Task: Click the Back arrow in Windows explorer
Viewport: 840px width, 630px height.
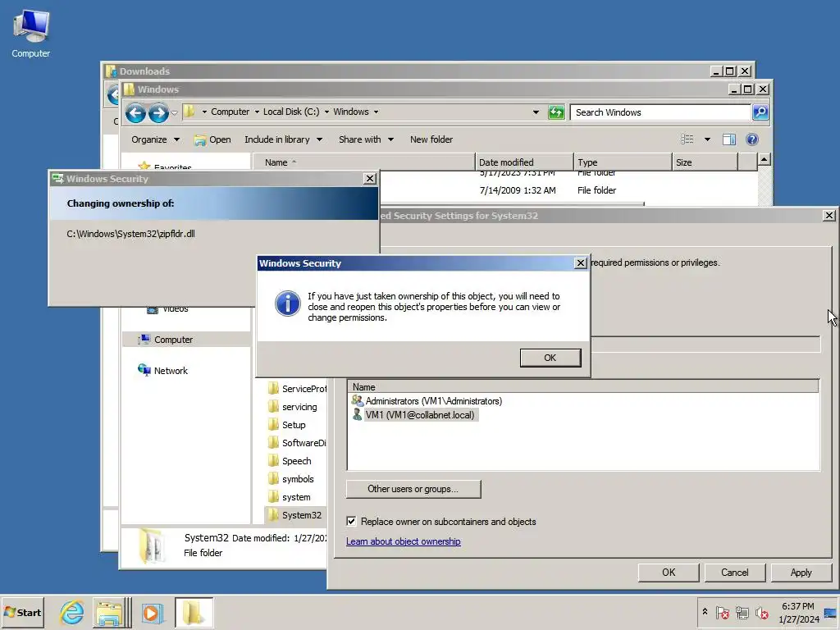Action: point(135,113)
